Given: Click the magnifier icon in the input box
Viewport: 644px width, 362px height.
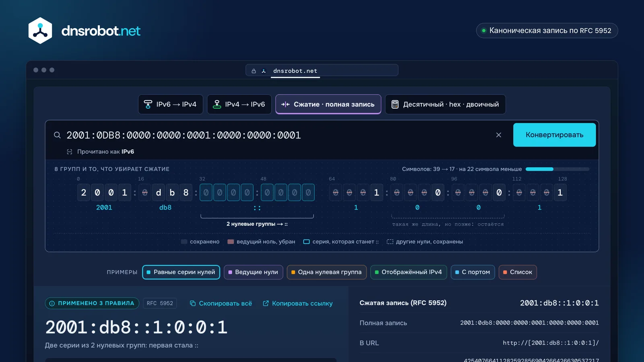Looking at the screenshot, I should (58, 135).
